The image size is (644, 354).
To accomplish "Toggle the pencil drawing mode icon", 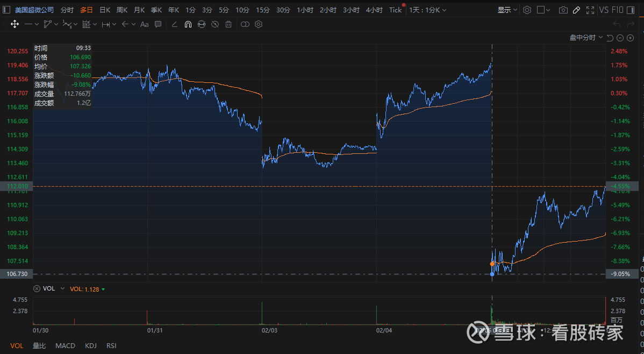I will (576, 10).
